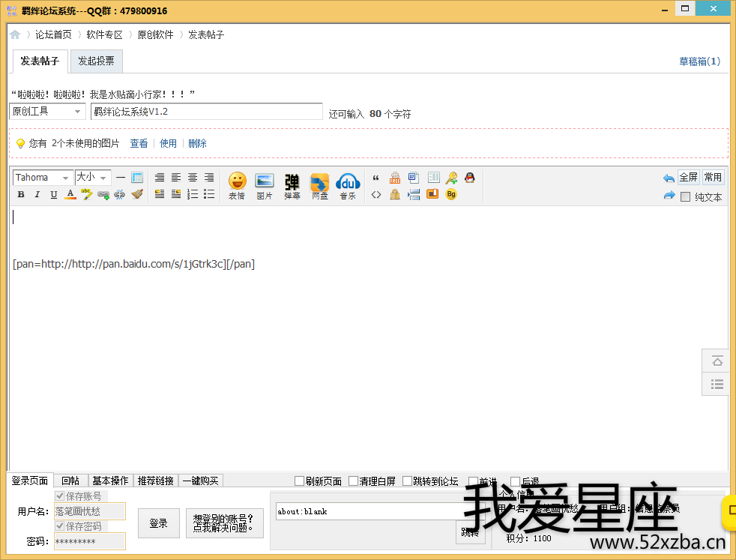Screen dimensions: 736x560
Task: Open the Tahoma font dropdown
Action: click(x=43, y=178)
